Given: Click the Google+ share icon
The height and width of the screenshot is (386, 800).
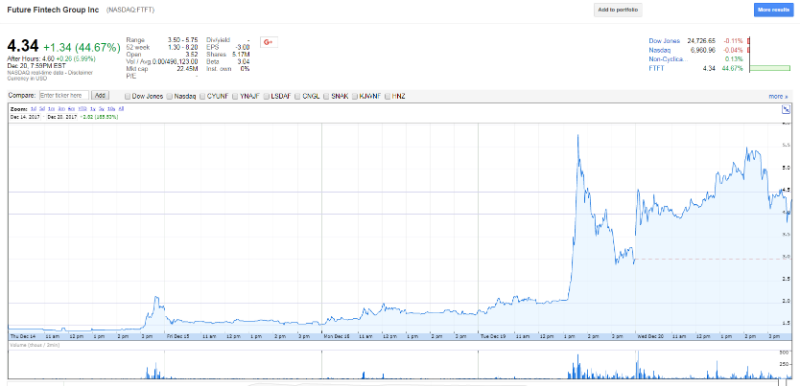Looking at the screenshot, I should coord(269,42).
